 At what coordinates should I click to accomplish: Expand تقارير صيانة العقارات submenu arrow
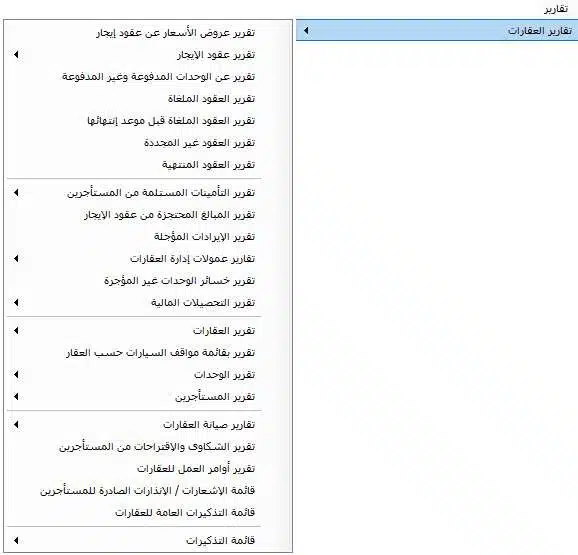[x=16, y=425]
